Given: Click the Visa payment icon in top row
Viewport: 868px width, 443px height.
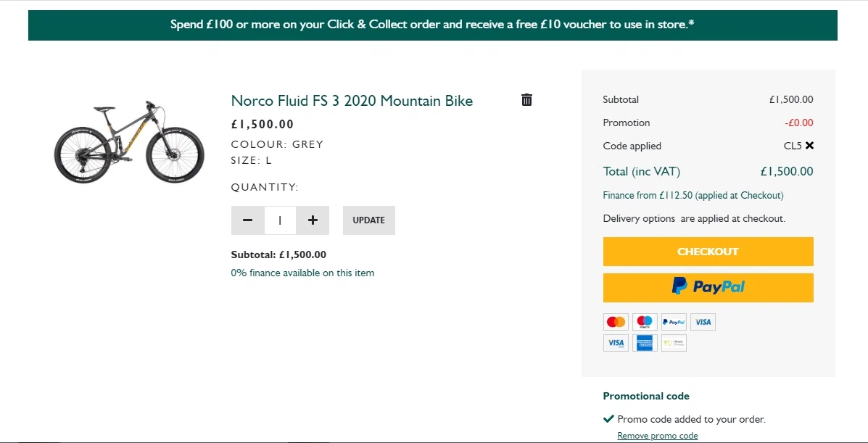Looking at the screenshot, I should (703, 322).
